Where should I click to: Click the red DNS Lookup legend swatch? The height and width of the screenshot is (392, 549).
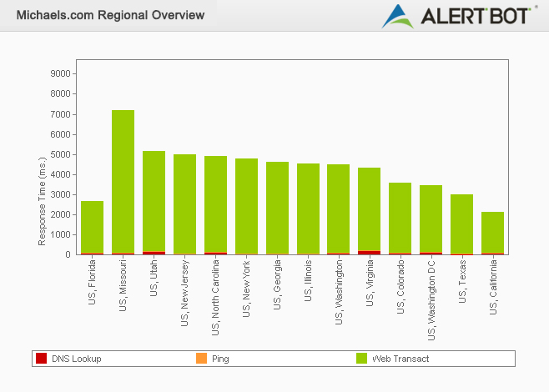click(x=41, y=359)
